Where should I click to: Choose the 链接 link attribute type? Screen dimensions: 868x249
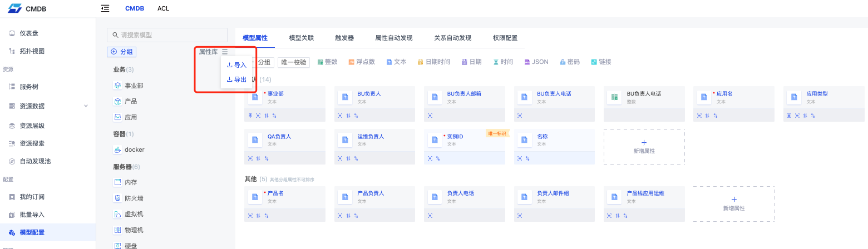point(601,62)
